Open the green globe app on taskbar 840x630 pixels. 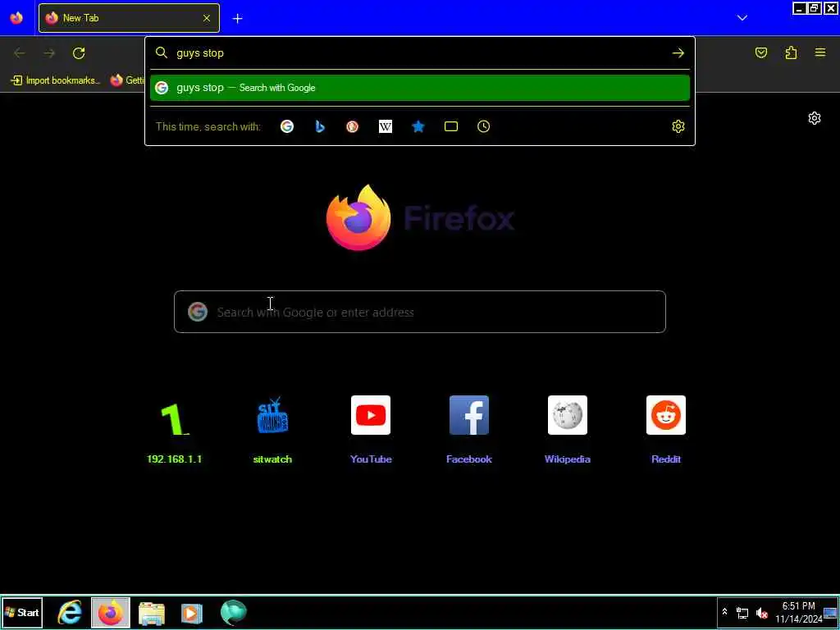coord(234,613)
